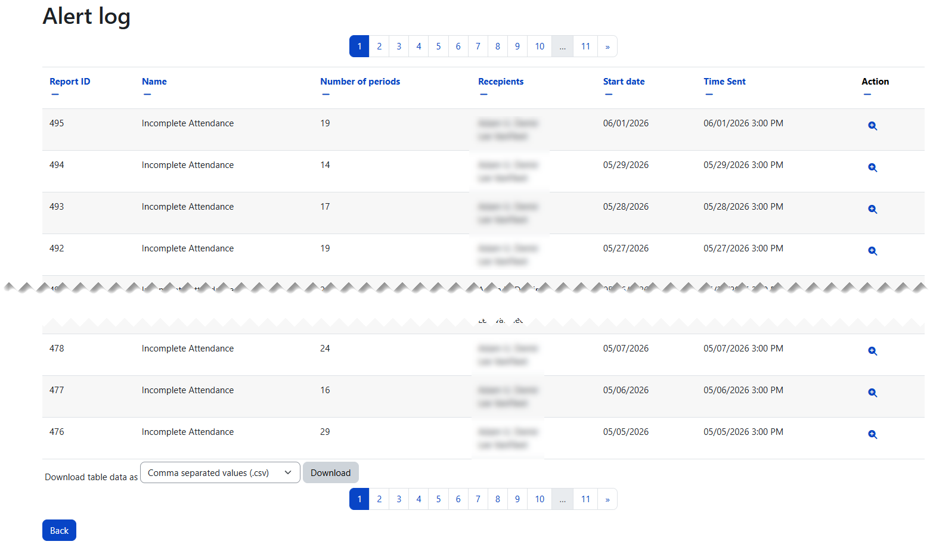Click periods value 17 in row 493
The image size is (930, 560).
[x=325, y=207]
